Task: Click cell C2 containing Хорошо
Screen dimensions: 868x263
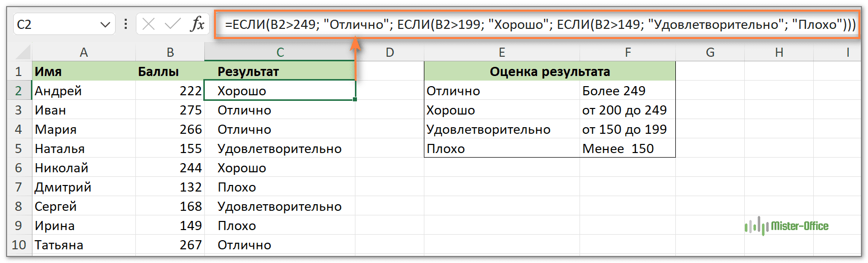Action: (x=280, y=91)
